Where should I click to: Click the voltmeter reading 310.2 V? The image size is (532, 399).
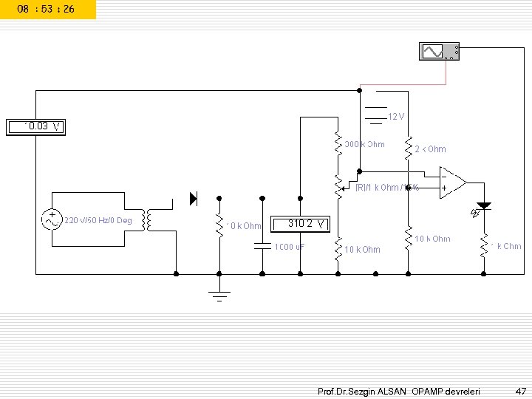tap(300, 224)
